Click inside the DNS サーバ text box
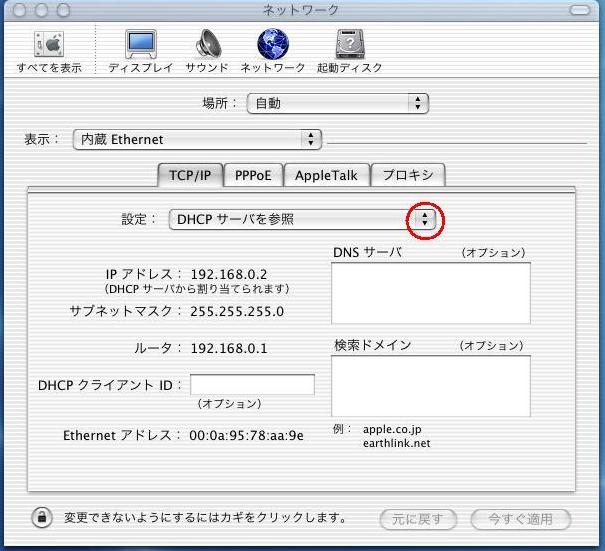Screen dimensions: 605x551 (431, 293)
